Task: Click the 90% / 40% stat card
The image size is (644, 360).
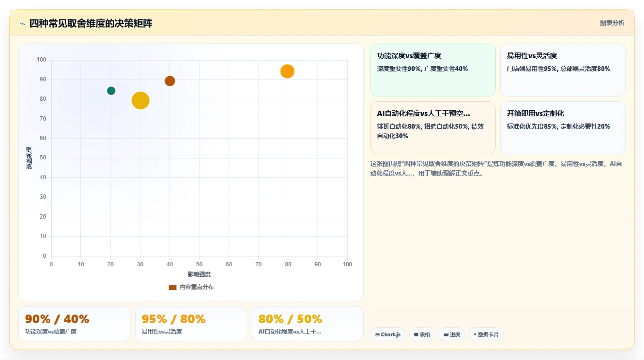Action: point(74,324)
